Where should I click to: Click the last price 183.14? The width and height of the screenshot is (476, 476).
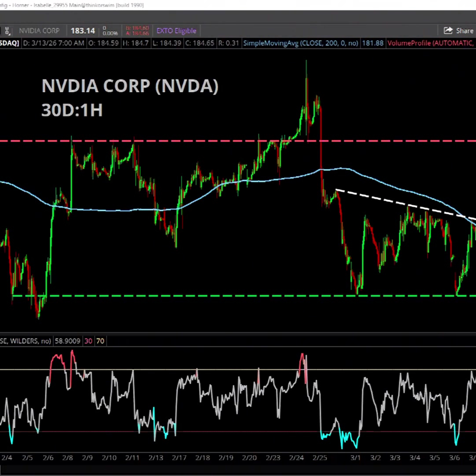[x=83, y=31]
